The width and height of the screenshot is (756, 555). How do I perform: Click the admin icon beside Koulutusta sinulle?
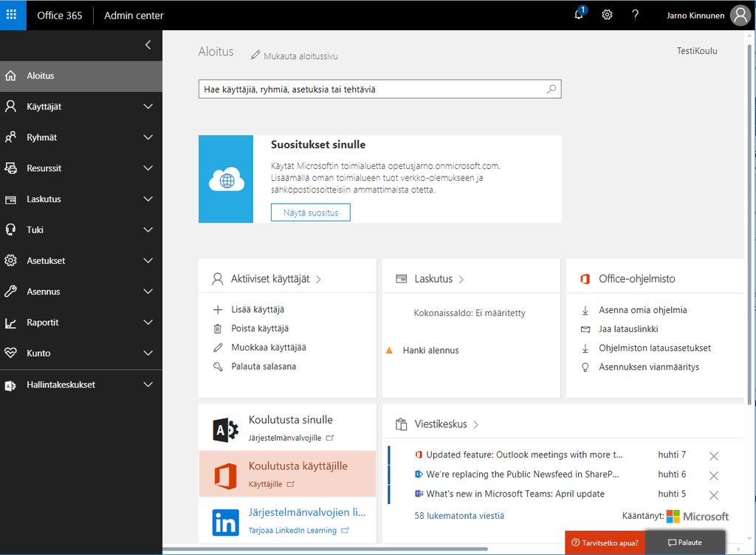point(225,430)
